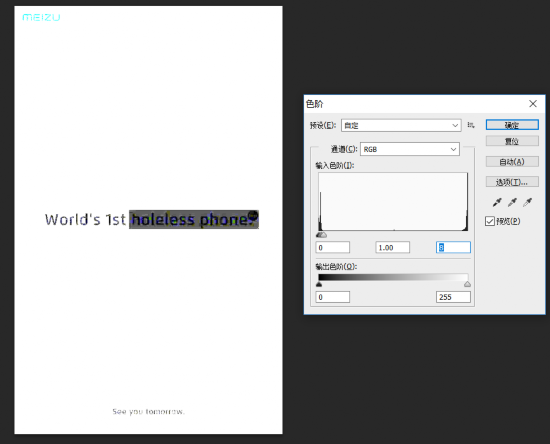Click the cyan meizu logo on canvas
This screenshot has width=550, height=444.
tap(41, 17)
